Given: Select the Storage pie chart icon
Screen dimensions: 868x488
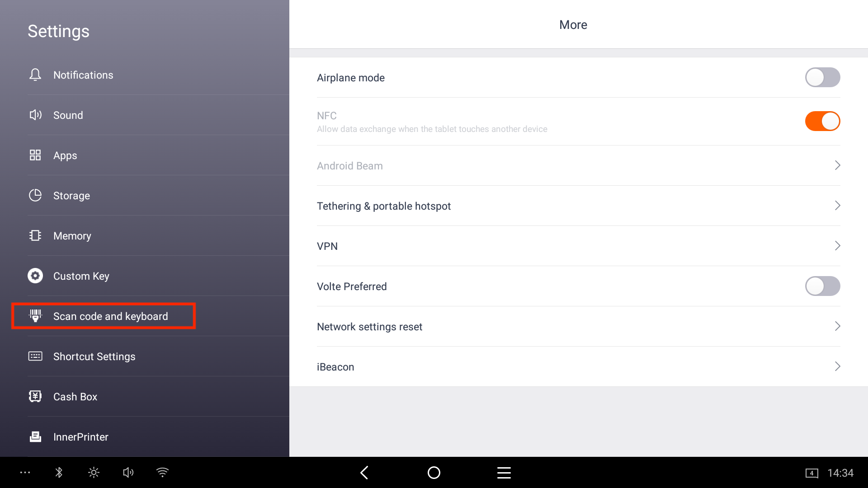Looking at the screenshot, I should coord(35,195).
